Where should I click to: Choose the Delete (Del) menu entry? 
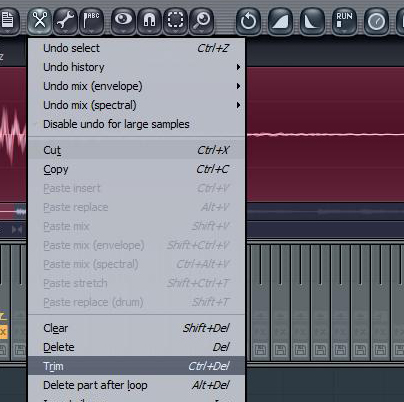[137, 347]
